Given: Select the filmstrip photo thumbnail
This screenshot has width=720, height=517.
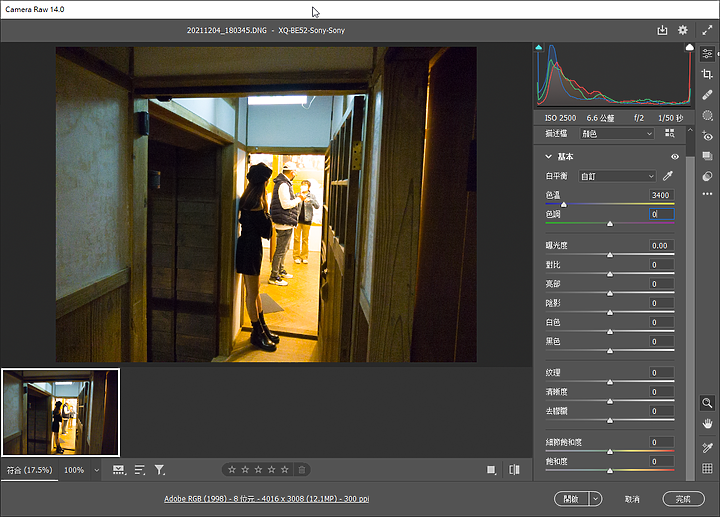Looking at the screenshot, I should click(61, 412).
